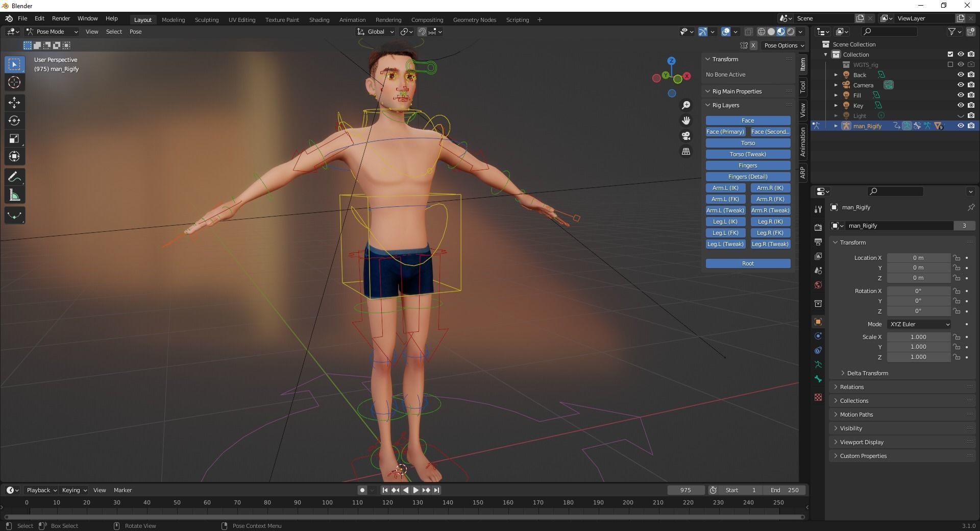Switch to the Sculpting workspace tab
Screen dimensions: 980x531
tap(207, 20)
